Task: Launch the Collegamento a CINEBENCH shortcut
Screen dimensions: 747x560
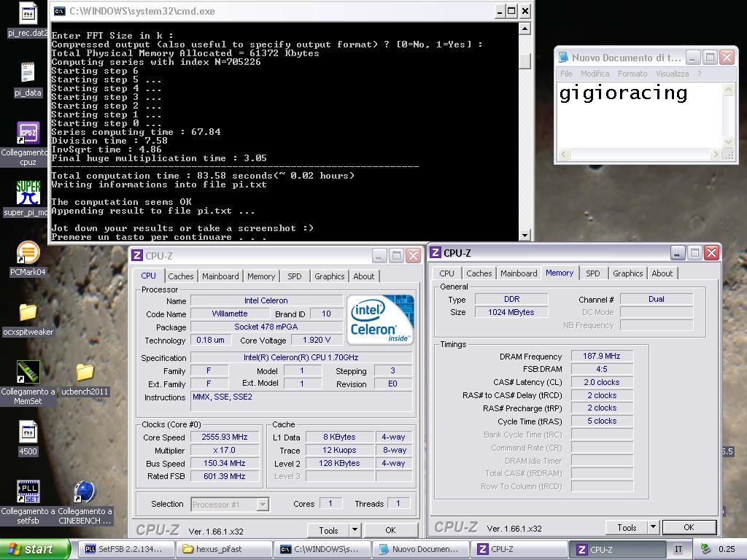Action: click(85, 491)
